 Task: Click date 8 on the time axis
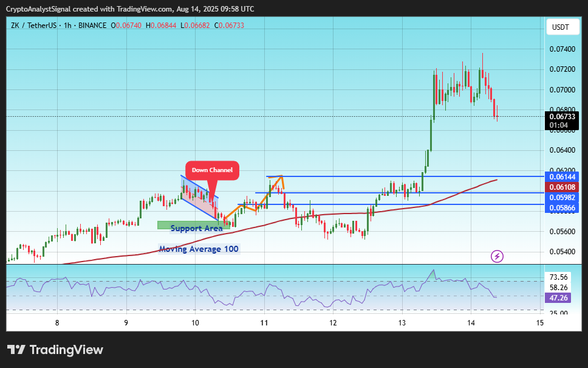[x=57, y=322]
